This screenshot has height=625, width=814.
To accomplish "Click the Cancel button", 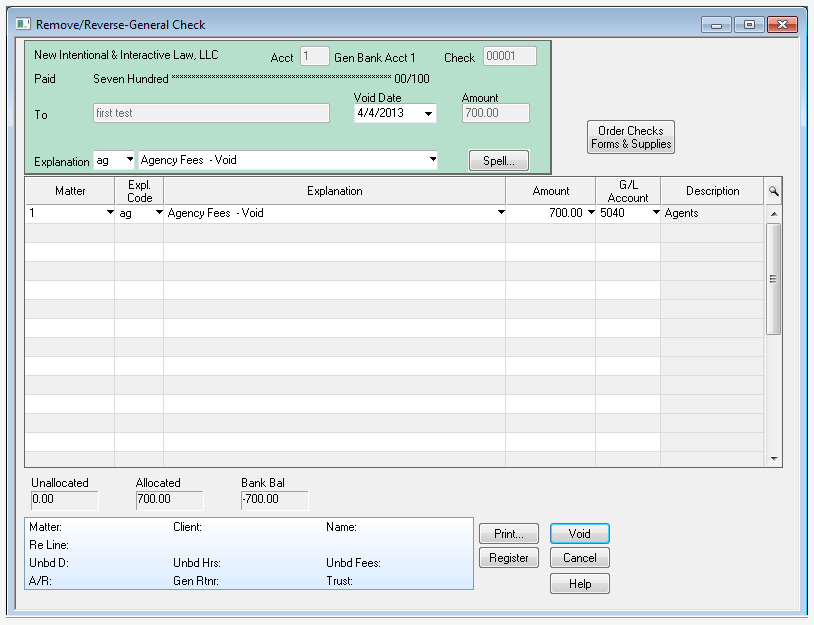I will (x=579, y=558).
